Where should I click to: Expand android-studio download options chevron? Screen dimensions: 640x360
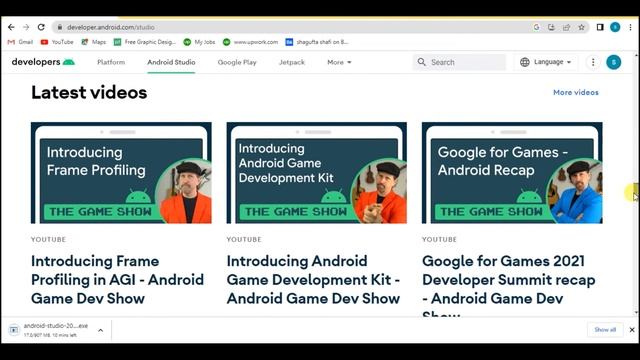(x=100, y=330)
